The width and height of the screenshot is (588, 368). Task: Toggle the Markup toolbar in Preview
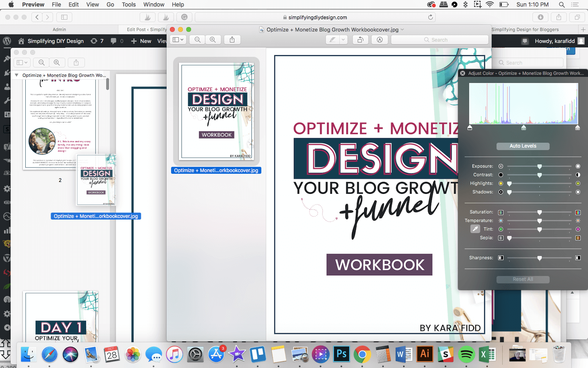[380, 40]
